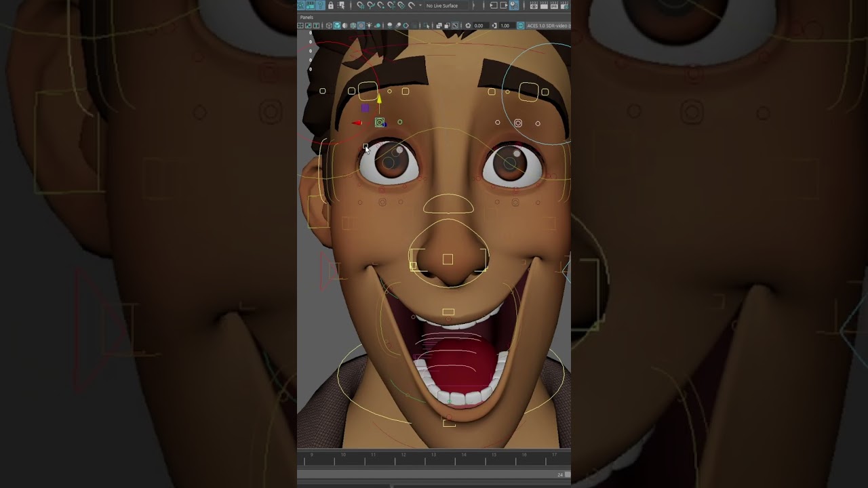The width and height of the screenshot is (868, 488).
Task: Click the exposure value 0.00 field
Action: [x=480, y=26]
